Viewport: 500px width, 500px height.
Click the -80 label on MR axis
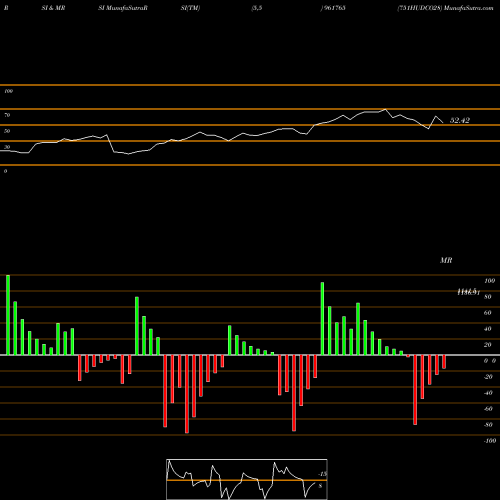(488, 425)
